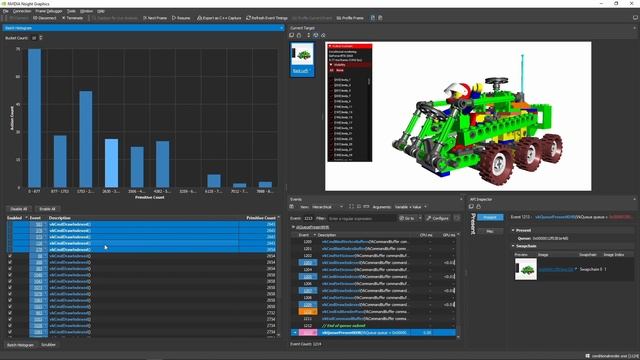Select event row 1200 in Events list
This screenshot has height=360, width=640.
(373, 242)
